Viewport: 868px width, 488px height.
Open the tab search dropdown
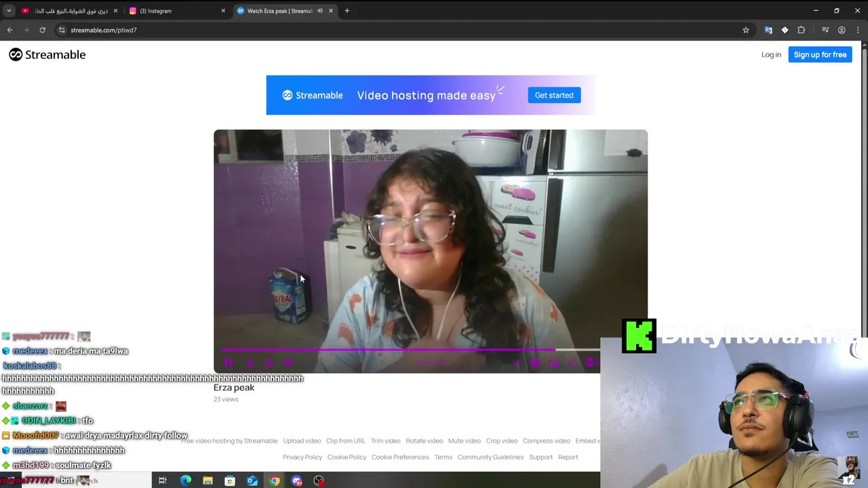click(x=9, y=11)
